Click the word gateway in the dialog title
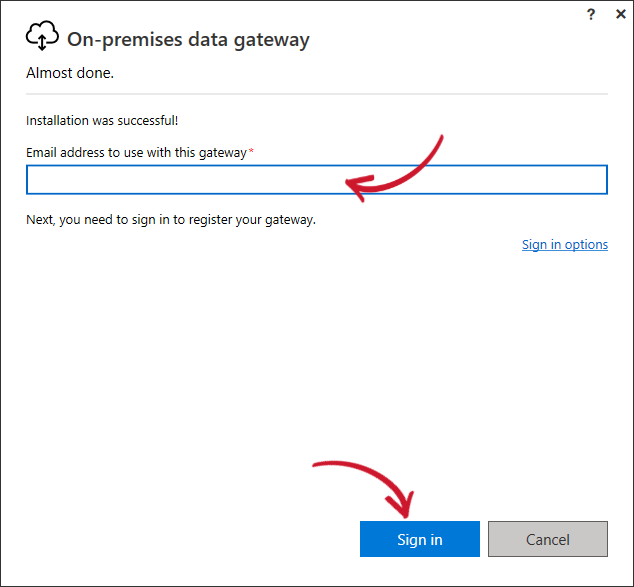Screen dimensions: 634x587 [x=271, y=40]
